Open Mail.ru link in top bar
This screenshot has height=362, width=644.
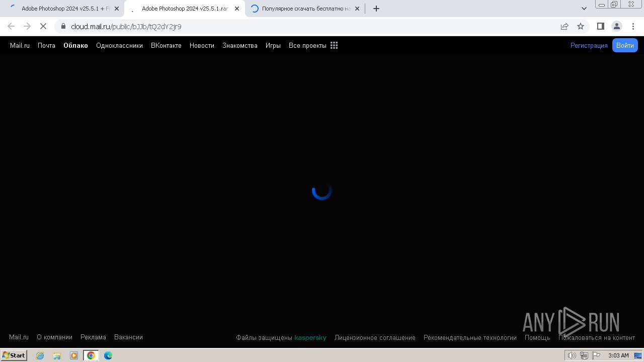click(20, 45)
